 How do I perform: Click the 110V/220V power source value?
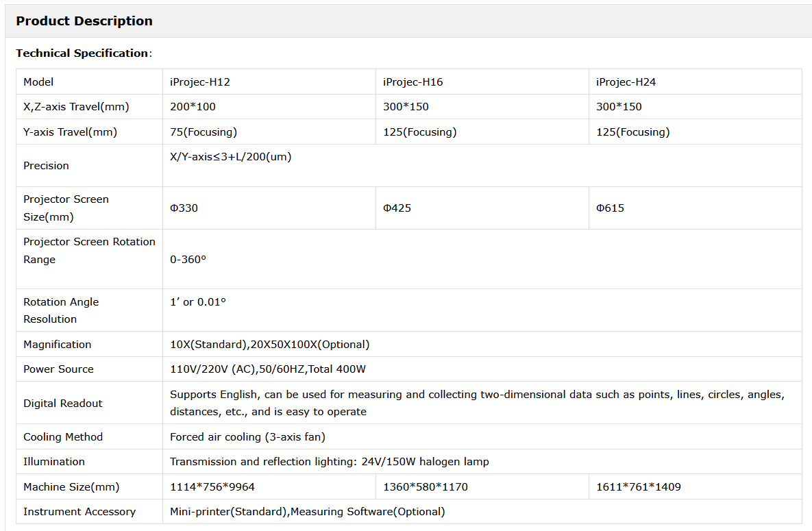(x=268, y=369)
